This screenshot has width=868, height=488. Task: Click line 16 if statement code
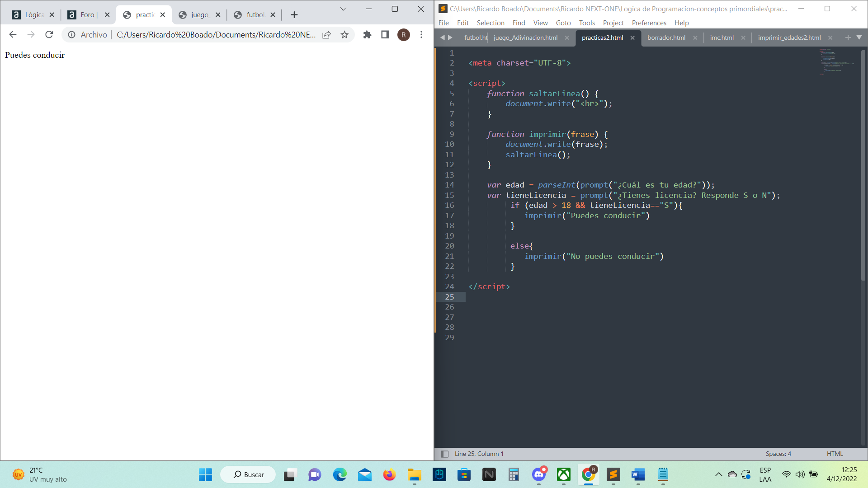click(596, 206)
